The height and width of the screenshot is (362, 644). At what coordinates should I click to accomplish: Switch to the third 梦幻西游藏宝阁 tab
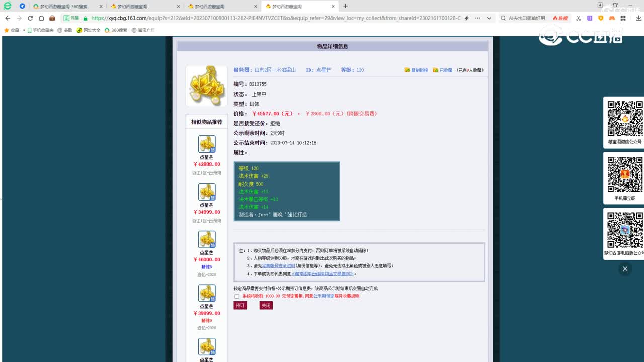[x=222, y=6]
